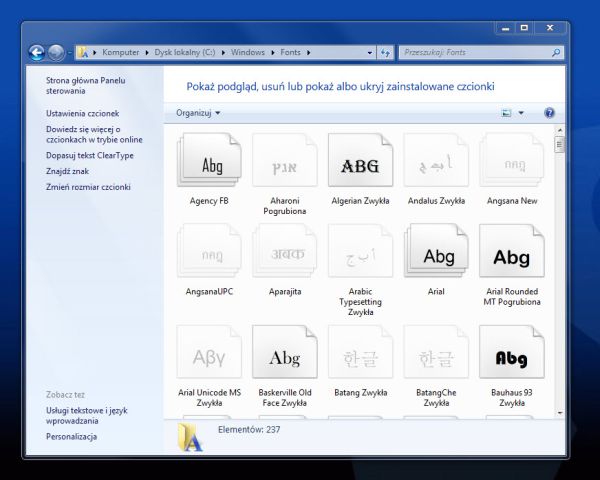The image size is (600, 480).
Task: Select the Andalus Zwykła font icon
Action: click(x=436, y=160)
